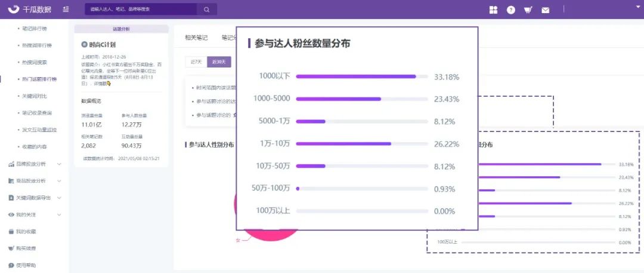
Task: Open the apps grid icon in header
Action: [x=493, y=10]
